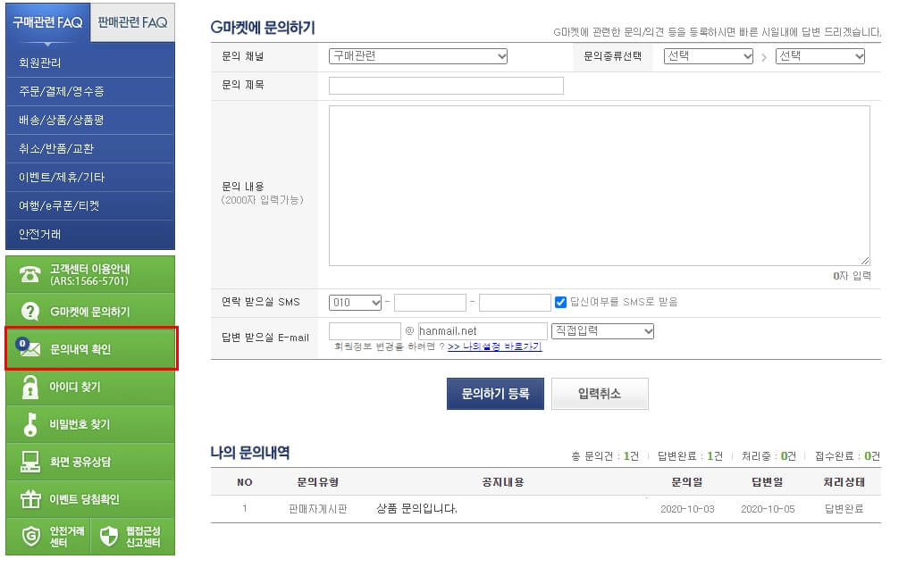Click the 공지내용 column header
The image size is (924, 584).
pyautogui.click(x=503, y=482)
